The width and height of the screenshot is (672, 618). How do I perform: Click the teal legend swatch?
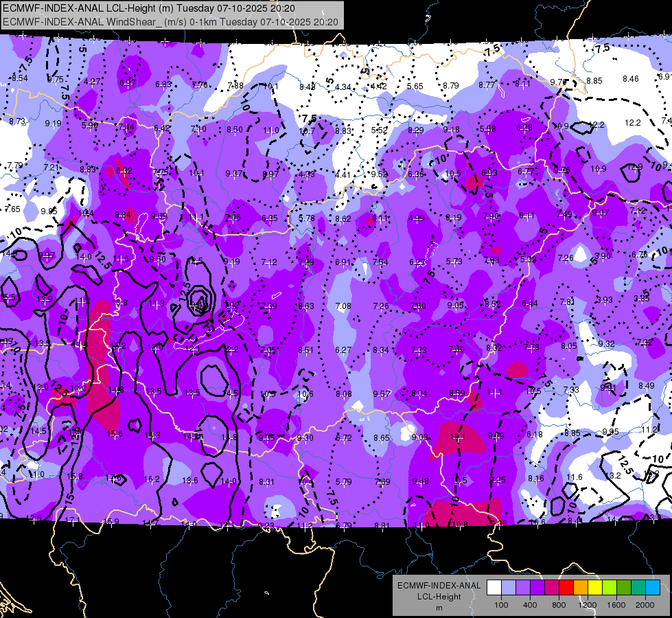638,588
